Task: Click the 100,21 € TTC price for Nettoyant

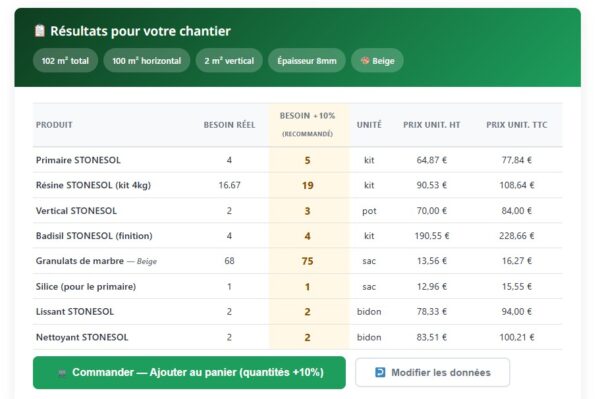Action: 517,337
